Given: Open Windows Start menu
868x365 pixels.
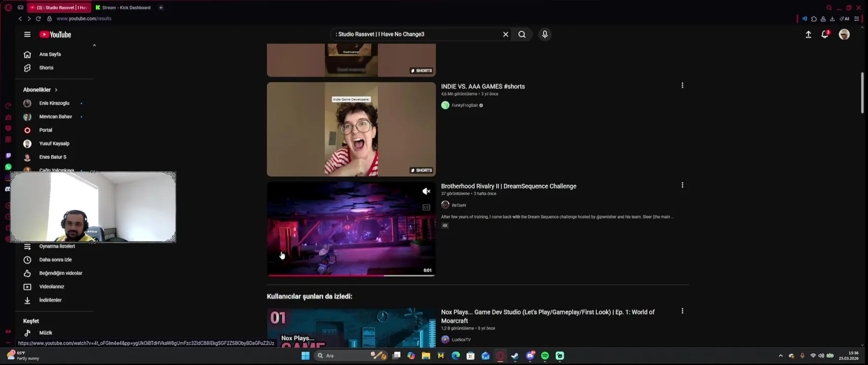Looking at the screenshot, I should click(x=306, y=356).
